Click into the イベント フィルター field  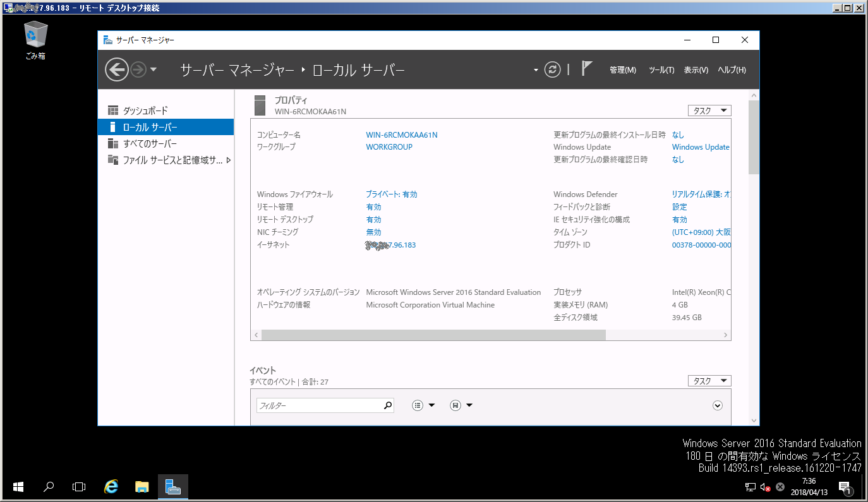pyautogui.click(x=319, y=405)
